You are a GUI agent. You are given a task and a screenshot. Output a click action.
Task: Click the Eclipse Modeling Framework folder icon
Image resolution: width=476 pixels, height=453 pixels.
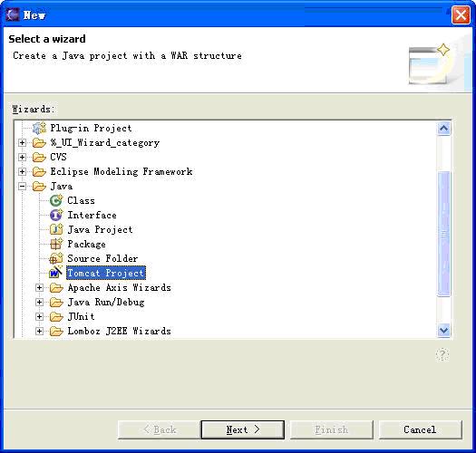click(39, 172)
